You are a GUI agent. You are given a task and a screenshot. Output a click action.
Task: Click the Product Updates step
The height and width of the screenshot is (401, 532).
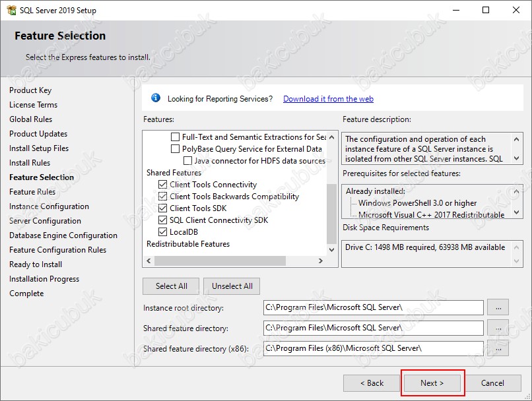[x=38, y=134]
